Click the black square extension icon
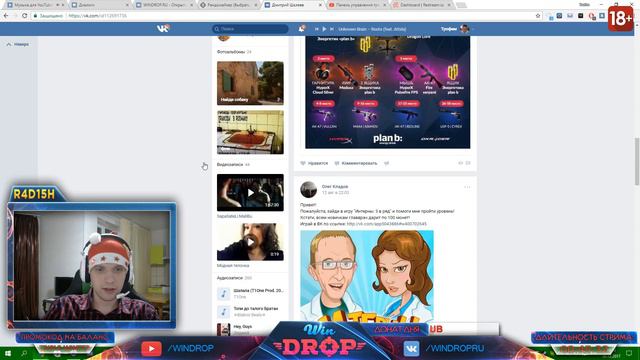The image size is (640, 360). pos(580,16)
